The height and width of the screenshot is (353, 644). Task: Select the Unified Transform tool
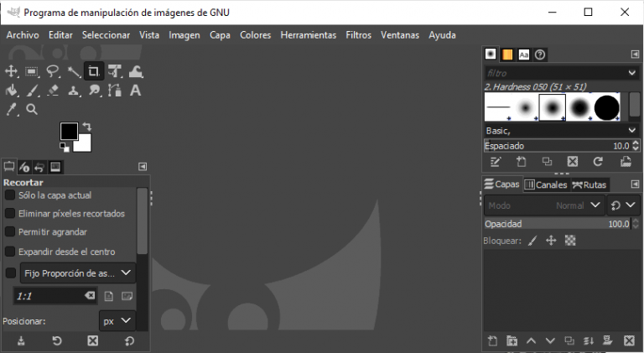(115, 71)
